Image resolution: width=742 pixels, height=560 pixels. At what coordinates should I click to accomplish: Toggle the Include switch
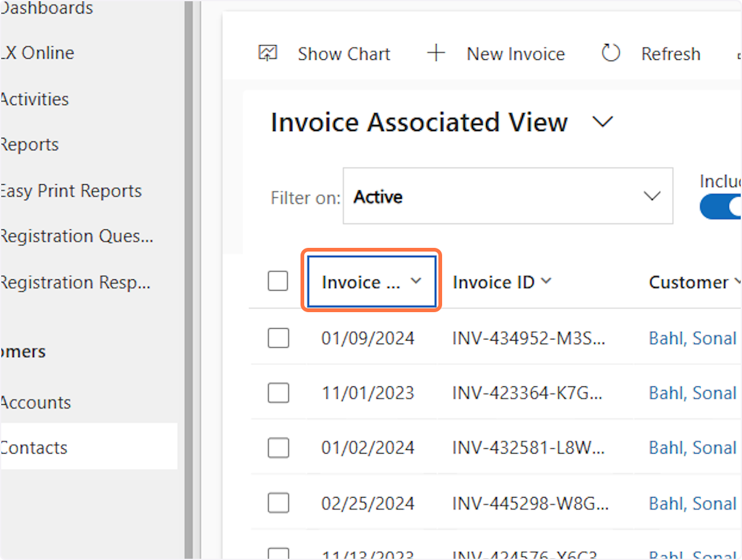click(721, 207)
